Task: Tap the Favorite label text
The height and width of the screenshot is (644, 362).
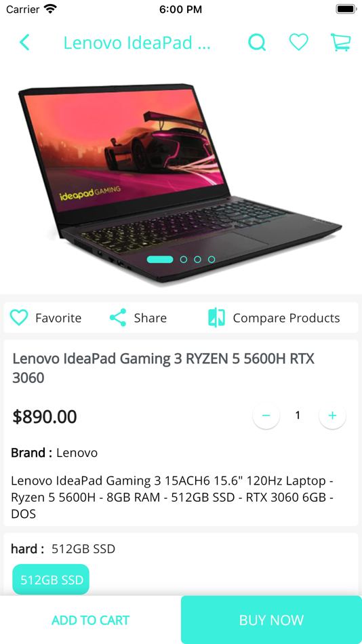Action: coord(58,318)
